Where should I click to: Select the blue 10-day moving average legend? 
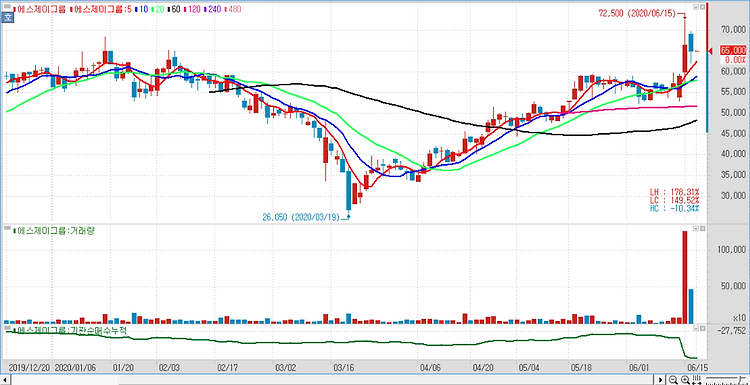coord(142,9)
